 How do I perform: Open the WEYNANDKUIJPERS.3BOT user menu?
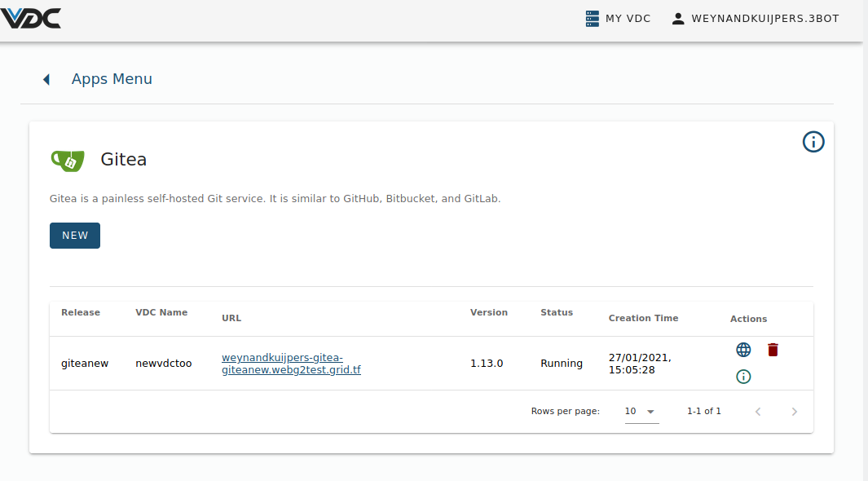755,18
